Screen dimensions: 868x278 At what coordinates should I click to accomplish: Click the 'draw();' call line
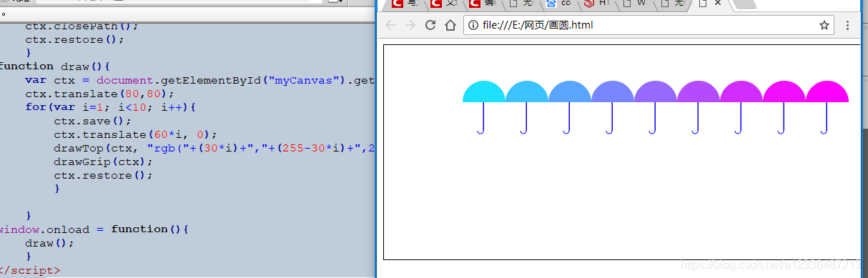pos(49,243)
